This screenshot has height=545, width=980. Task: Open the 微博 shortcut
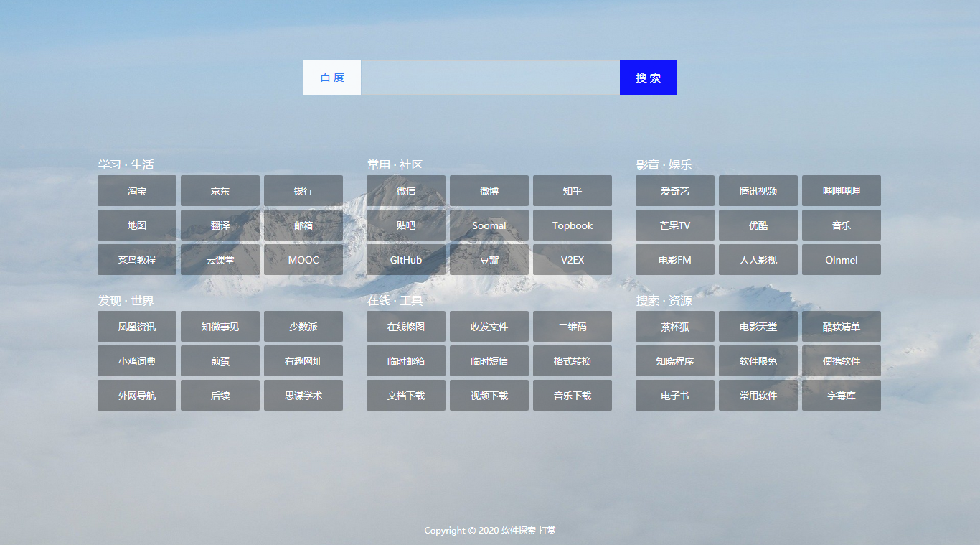click(489, 191)
